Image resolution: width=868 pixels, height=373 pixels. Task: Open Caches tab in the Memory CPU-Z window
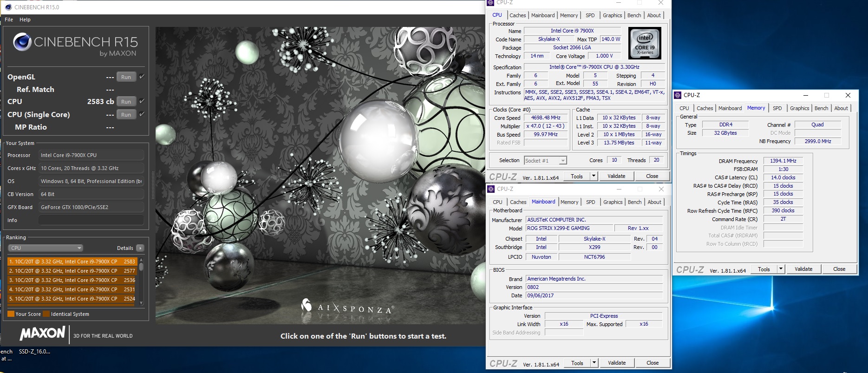(705, 108)
